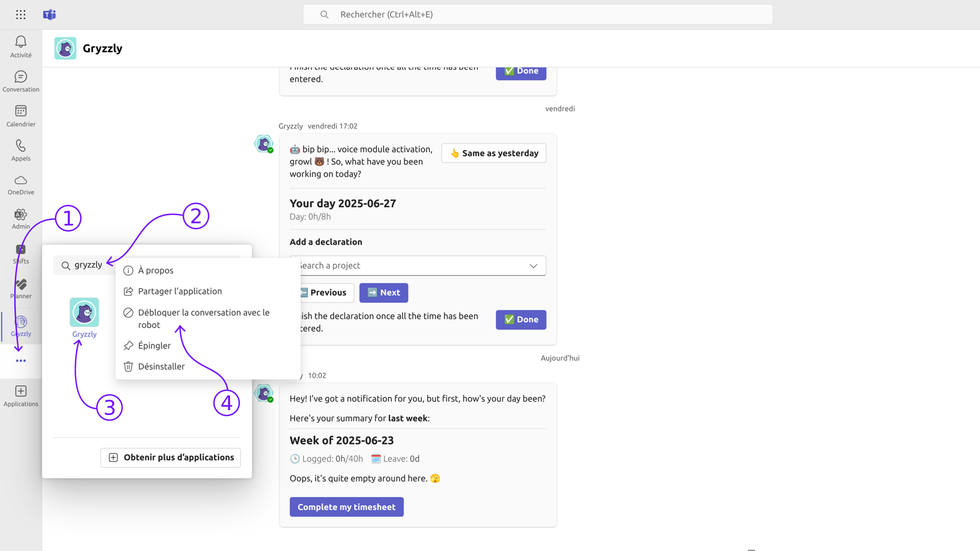The width and height of the screenshot is (980, 551).
Task: Open the Admin app in sidebar
Action: tap(21, 219)
